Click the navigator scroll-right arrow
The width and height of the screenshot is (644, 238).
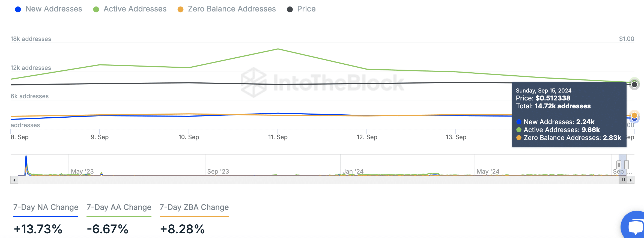[x=631, y=180]
